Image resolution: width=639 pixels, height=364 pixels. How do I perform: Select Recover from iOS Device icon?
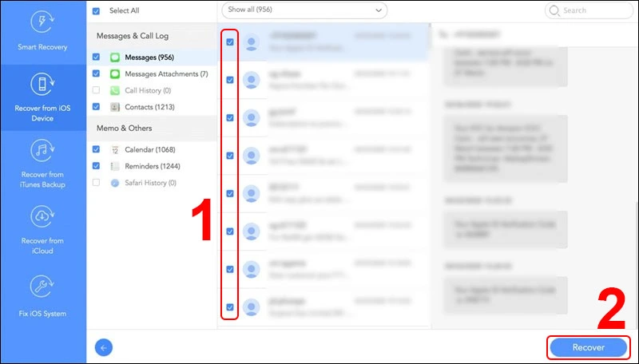[42, 85]
